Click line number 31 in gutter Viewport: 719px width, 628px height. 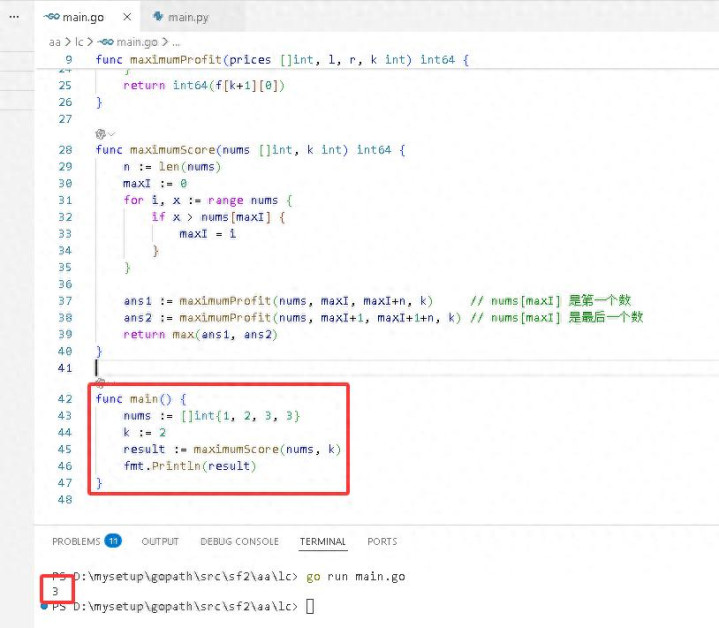[x=65, y=200]
